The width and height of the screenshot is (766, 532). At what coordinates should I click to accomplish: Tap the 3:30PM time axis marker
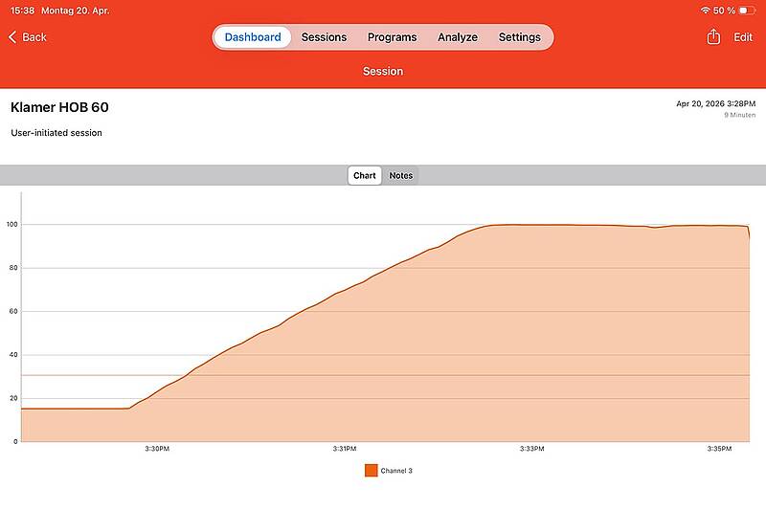(x=157, y=449)
